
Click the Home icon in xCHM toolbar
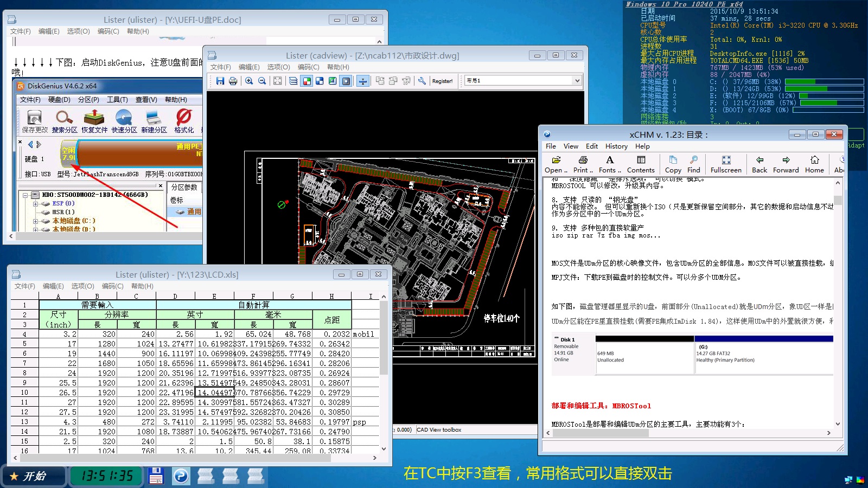tap(814, 164)
